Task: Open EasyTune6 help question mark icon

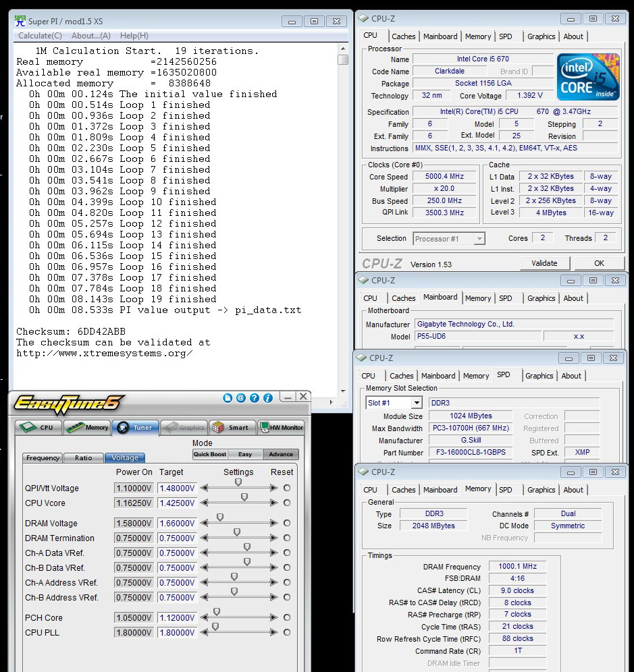Action: point(255,398)
